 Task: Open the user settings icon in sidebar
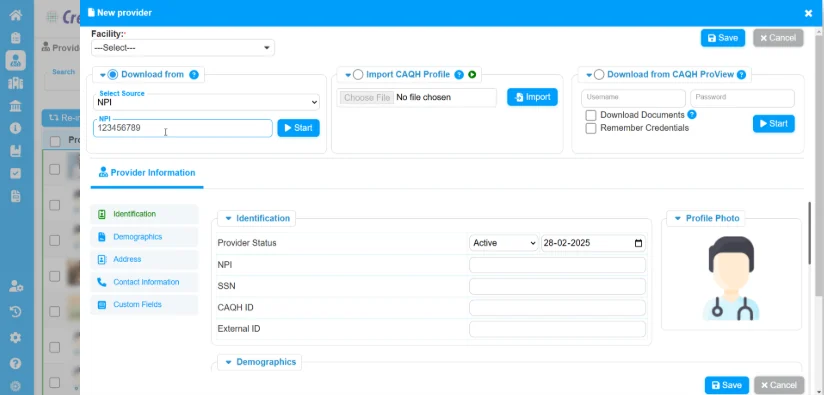[x=16, y=286]
